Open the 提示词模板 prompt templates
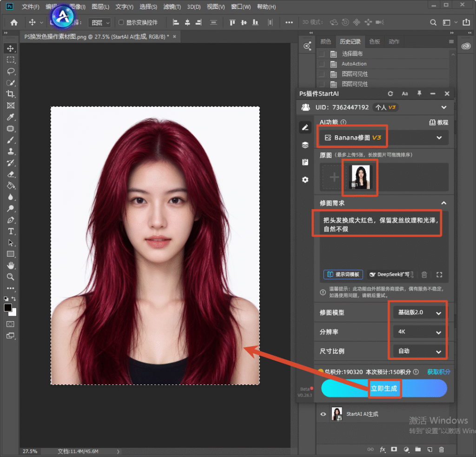Viewport: 476px width, 457px height. pyautogui.click(x=344, y=274)
